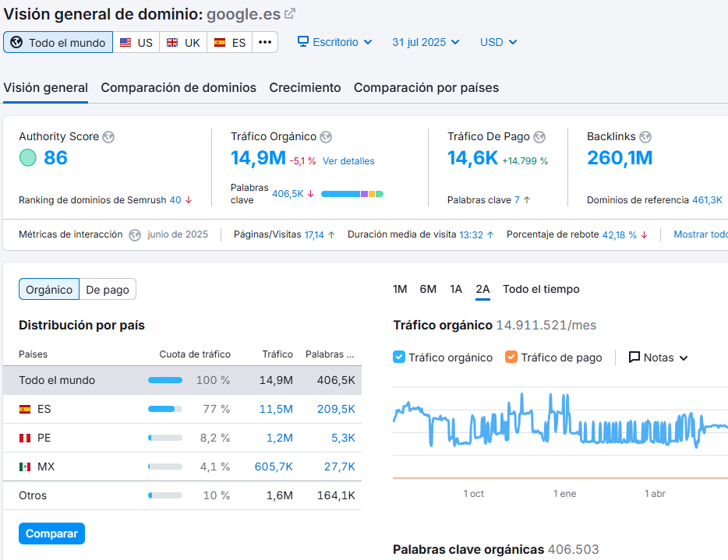Follow the Ver detalles link
This screenshot has width=728, height=560.
coord(348,161)
